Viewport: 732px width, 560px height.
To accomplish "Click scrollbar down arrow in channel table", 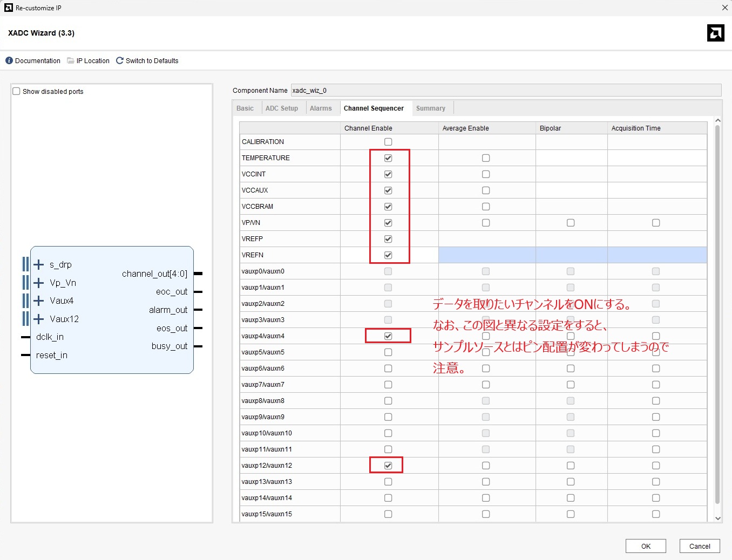I will click(x=717, y=518).
